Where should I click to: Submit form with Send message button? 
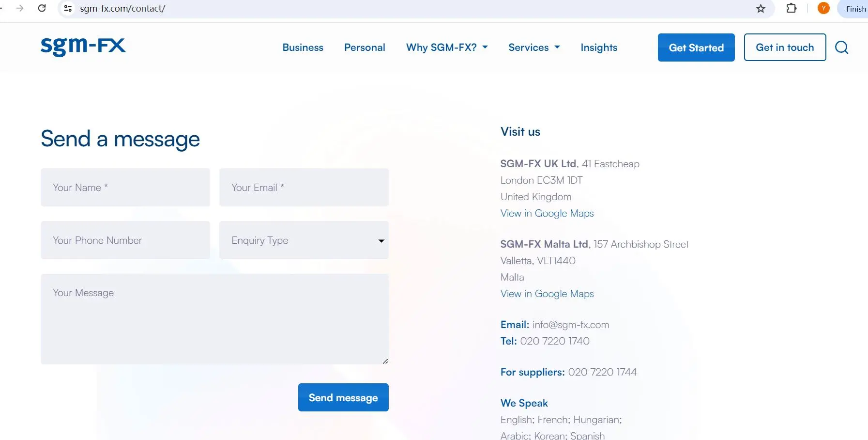point(343,397)
